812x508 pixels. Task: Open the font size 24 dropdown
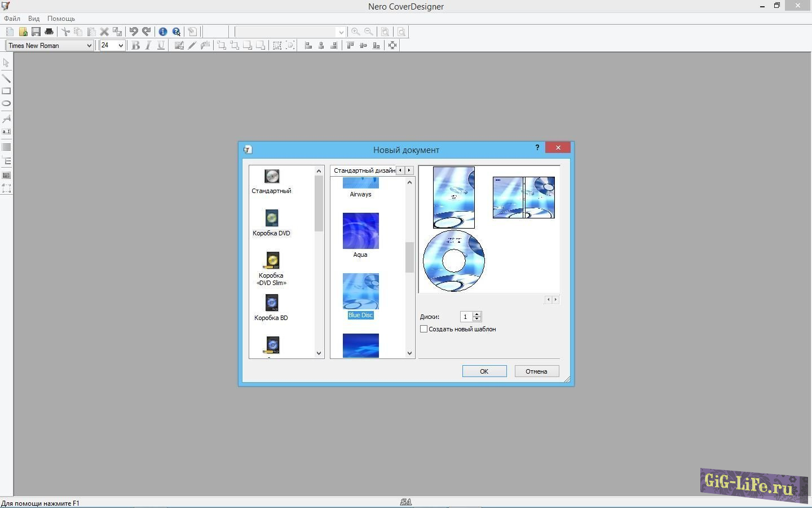pos(120,46)
